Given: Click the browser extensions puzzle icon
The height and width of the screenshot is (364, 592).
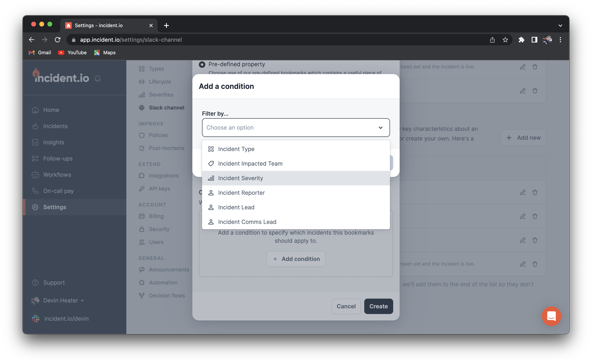Looking at the screenshot, I should click(521, 40).
